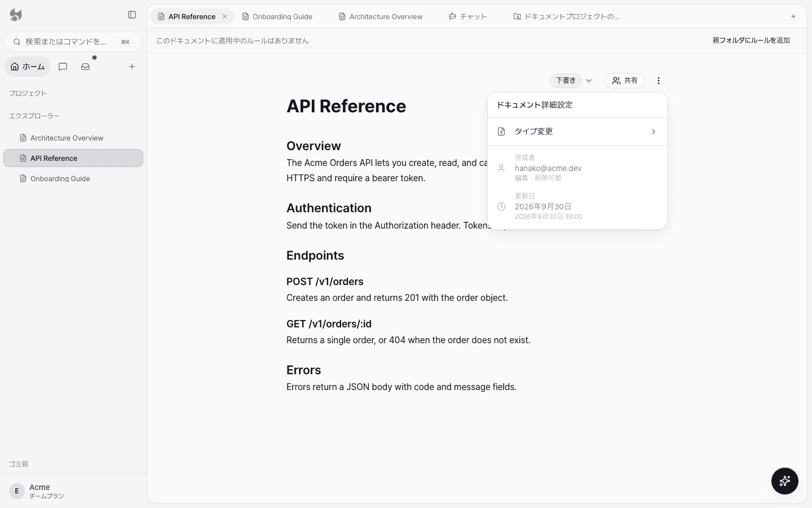Click the search magnifier icon
812x508 pixels.
tap(17, 42)
